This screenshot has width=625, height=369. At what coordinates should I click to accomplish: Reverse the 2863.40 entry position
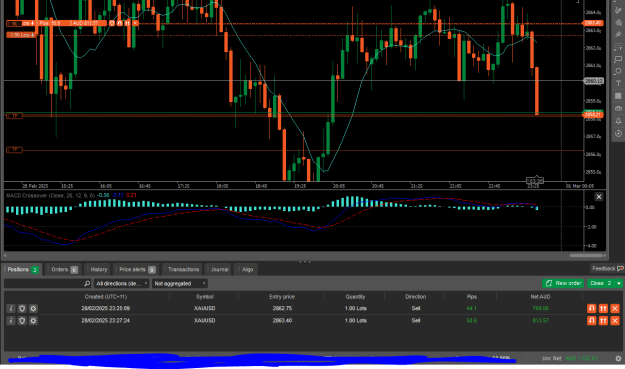(x=592, y=320)
